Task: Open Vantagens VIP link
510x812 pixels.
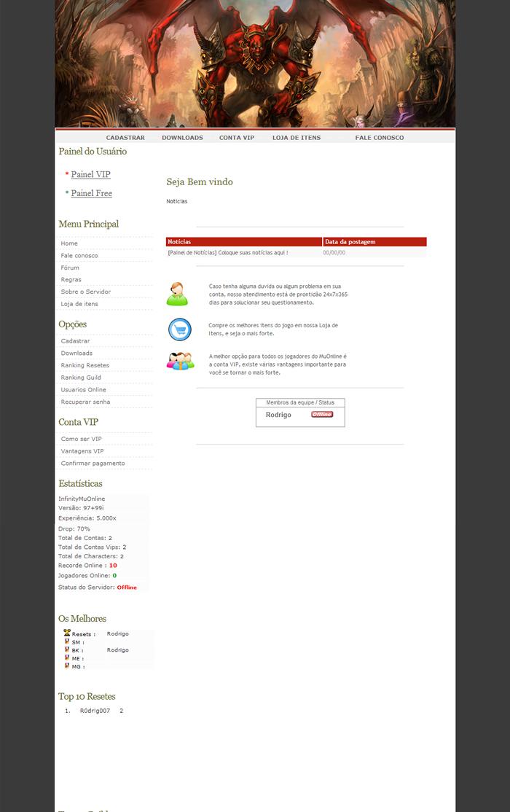Action: pos(82,451)
